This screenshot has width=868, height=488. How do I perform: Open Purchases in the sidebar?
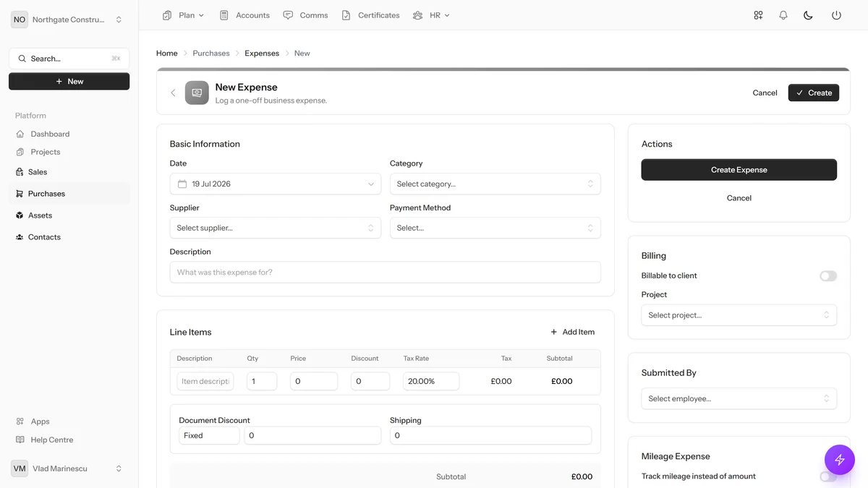click(x=69, y=194)
